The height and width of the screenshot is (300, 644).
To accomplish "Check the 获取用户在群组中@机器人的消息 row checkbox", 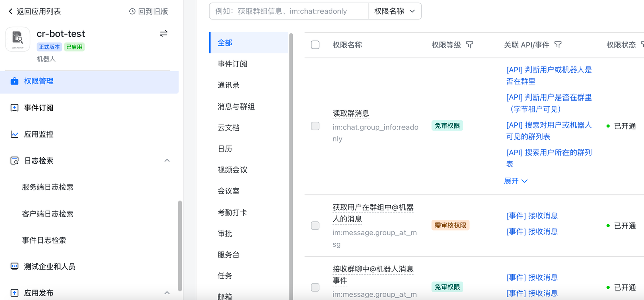I will point(315,226).
